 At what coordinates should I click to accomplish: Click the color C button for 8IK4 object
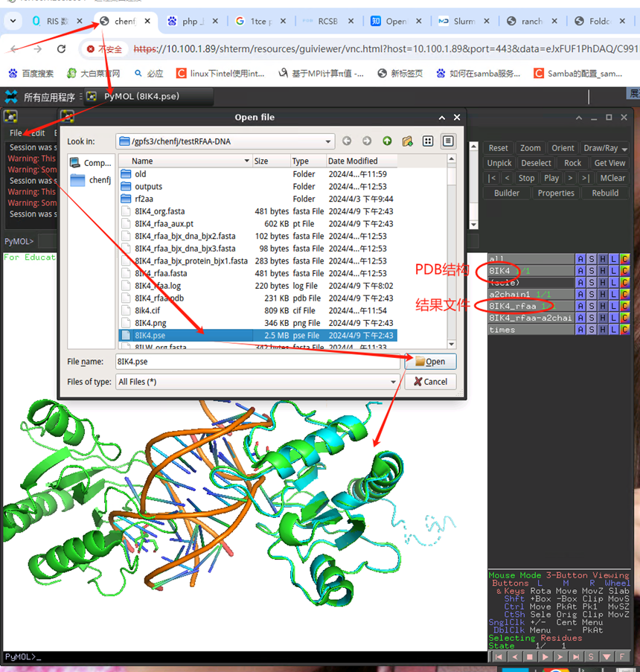point(624,271)
